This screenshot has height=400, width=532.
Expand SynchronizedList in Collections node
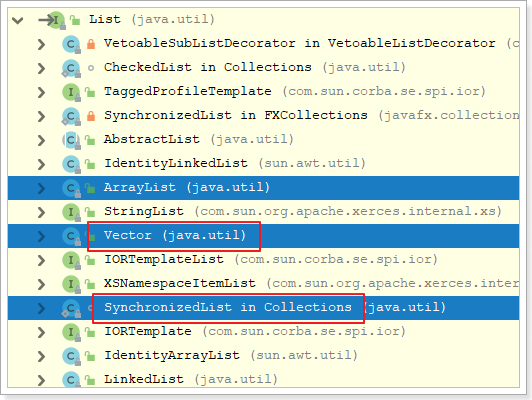41,308
